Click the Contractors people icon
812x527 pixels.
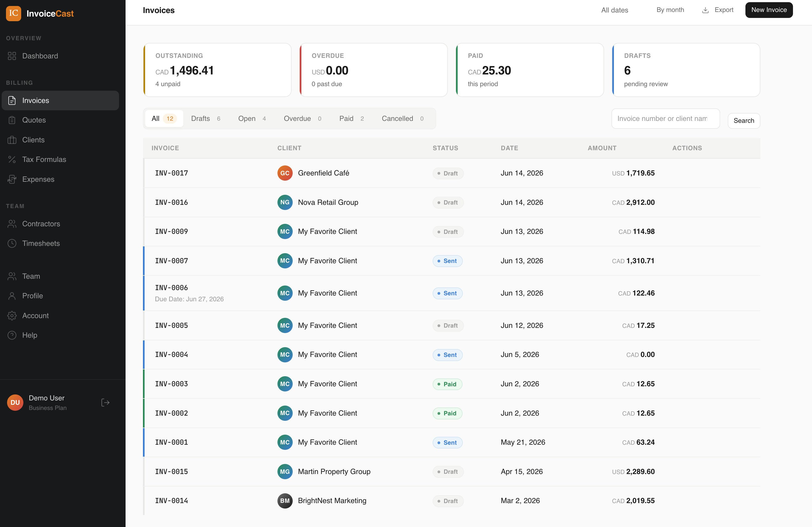tap(12, 224)
